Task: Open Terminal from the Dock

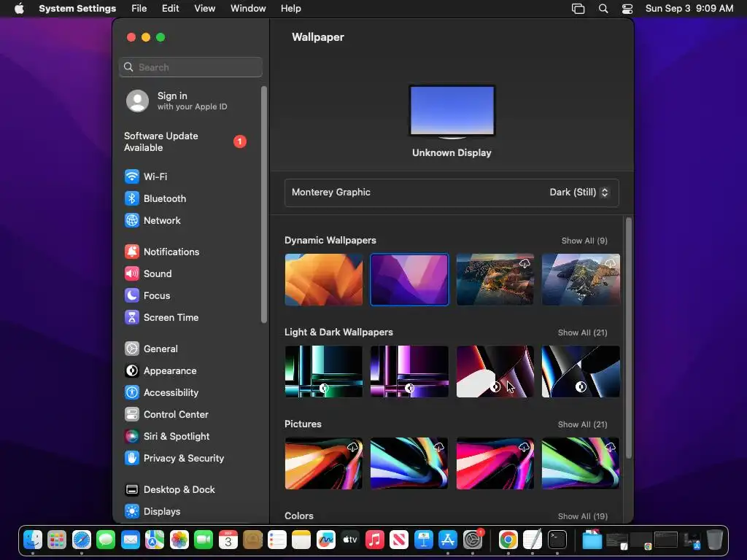Action: pyautogui.click(x=557, y=540)
